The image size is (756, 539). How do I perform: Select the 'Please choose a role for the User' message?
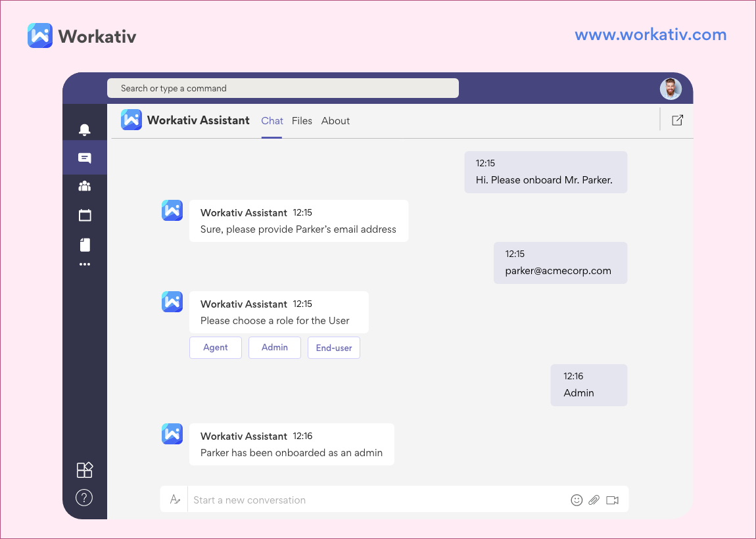click(x=279, y=312)
